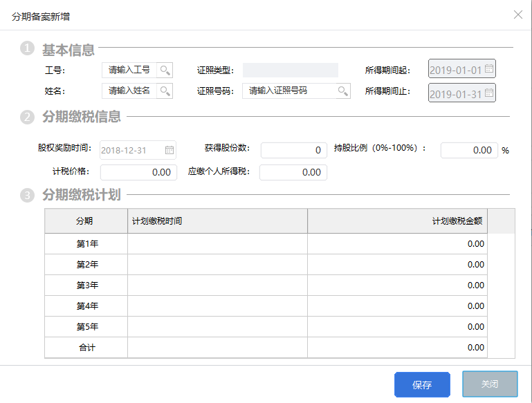Screen dimensions: 532x403
Task: Click the 分期缴税信息 section heading
Action: tap(82, 117)
